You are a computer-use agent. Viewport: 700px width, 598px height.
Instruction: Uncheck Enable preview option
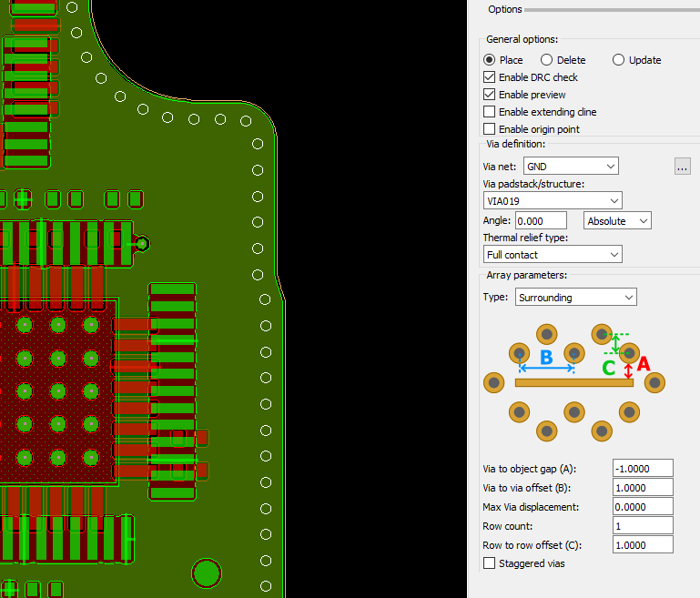pyautogui.click(x=490, y=95)
